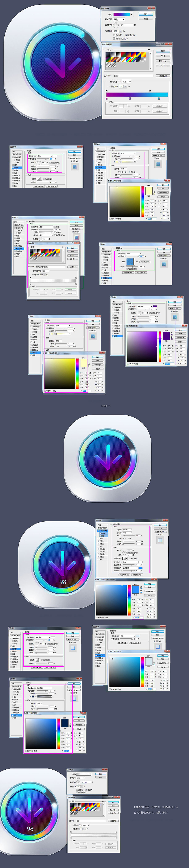Select the magenta color stop under gradient bar
Viewport: 189px width, 868px height.
107,98
